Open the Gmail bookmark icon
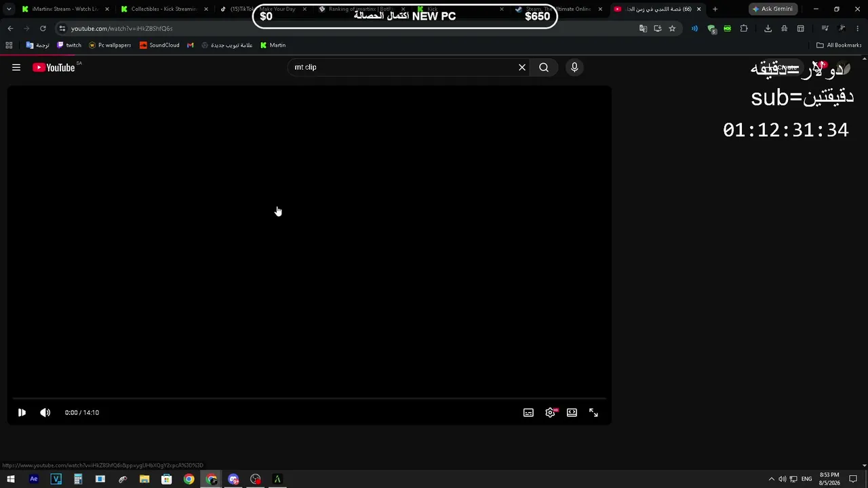The width and height of the screenshot is (868, 488). (x=191, y=45)
